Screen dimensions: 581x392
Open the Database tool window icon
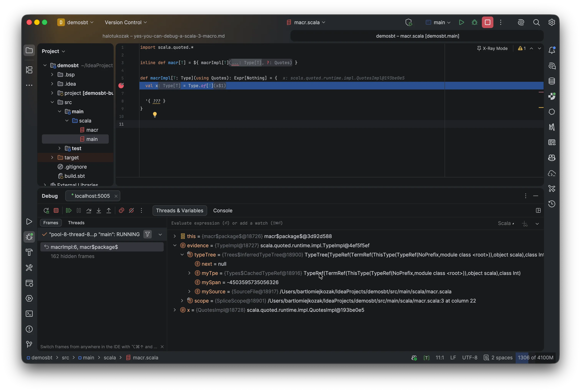552,81
